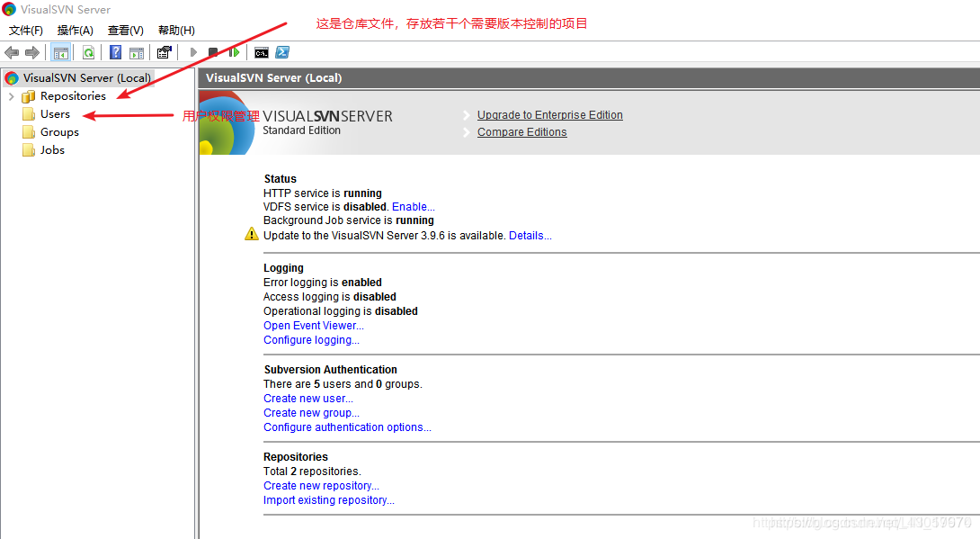Image resolution: width=980 pixels, height=539 pixels.
Task: Click the VisualSVN Server (Local) pane header
Action: (x=589, y=78)
